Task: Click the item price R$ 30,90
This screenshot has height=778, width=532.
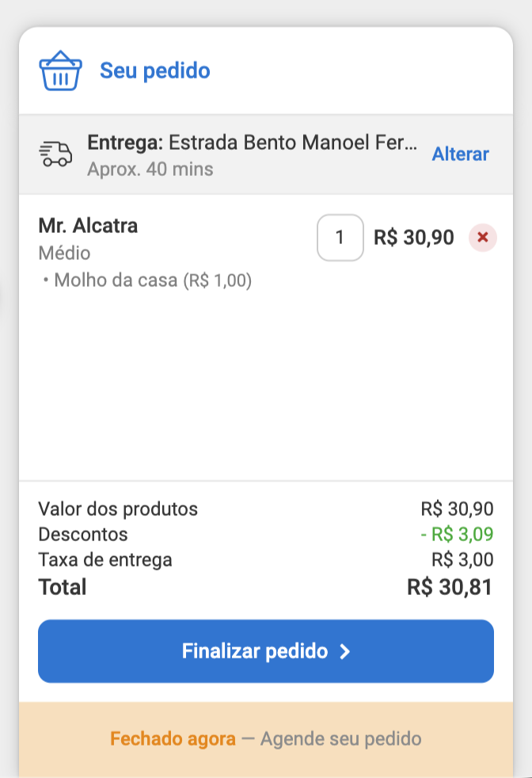Action: [x=412, y=237]
